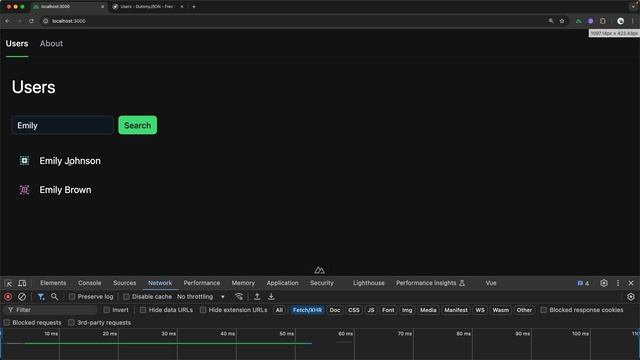Image resolution: width=640 pixels, height=360 pixels.
Task: Open the Performance tab
Action: click(x=202, y=283)
